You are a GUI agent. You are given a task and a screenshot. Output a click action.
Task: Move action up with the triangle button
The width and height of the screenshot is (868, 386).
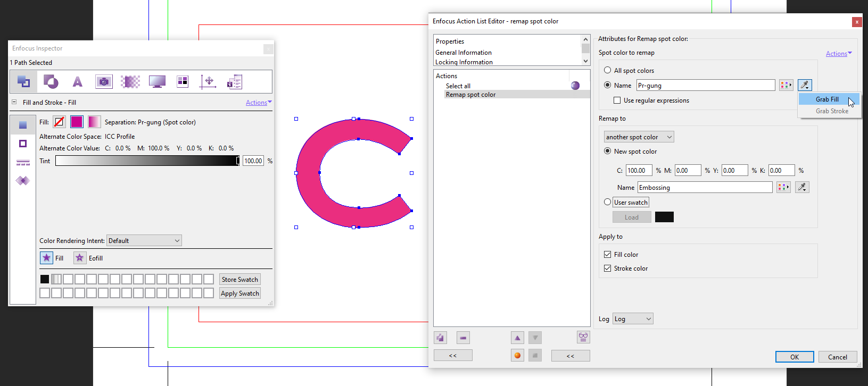pos(517,338)
